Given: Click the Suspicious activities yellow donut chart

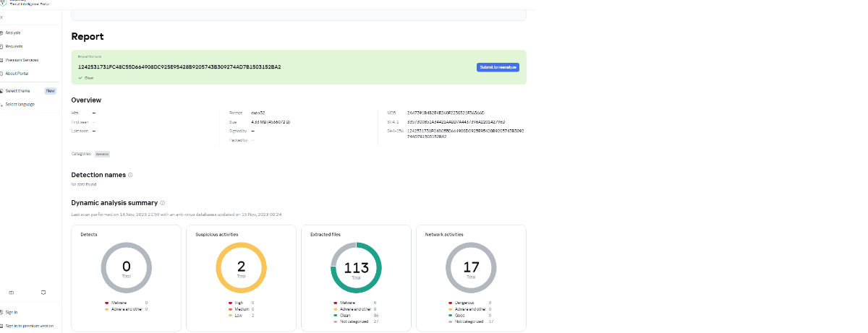Looking at the screenshot, I should click(x=242, y=267).
